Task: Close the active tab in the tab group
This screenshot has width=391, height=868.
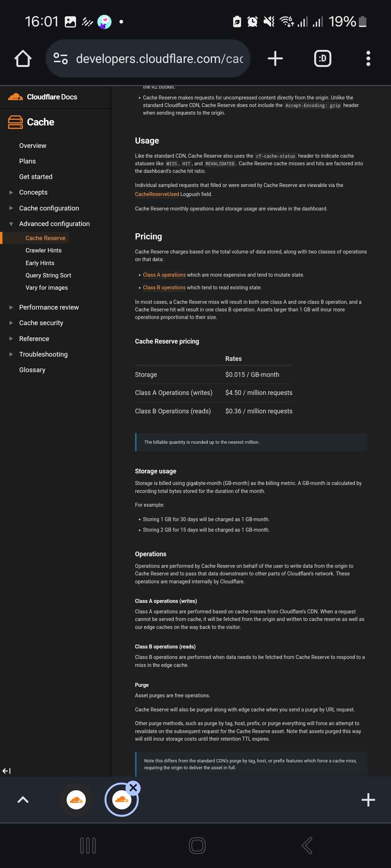Action: tap(134, 787)
